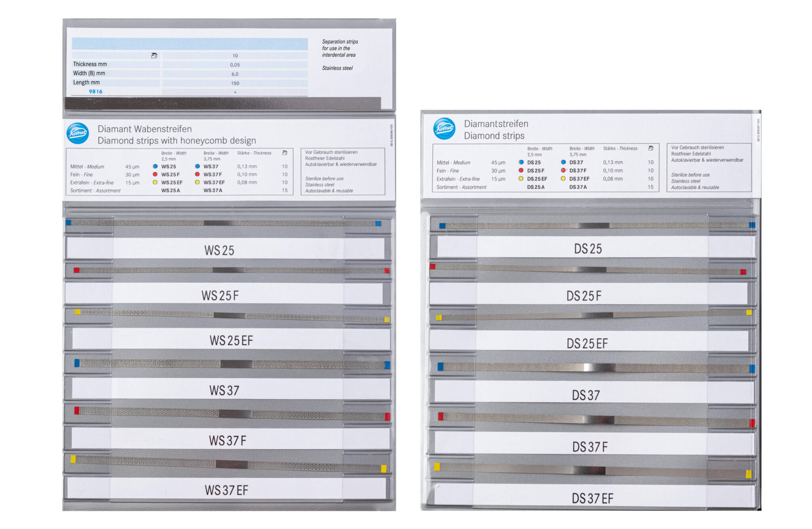Click the 0,05 thickness value
The height and width of the screenshot is (529, 812).
(x=235, y=65)
